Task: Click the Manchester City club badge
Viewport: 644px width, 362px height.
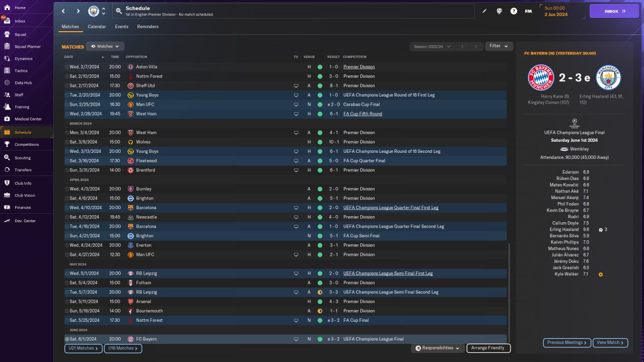Action: (94, 11)
